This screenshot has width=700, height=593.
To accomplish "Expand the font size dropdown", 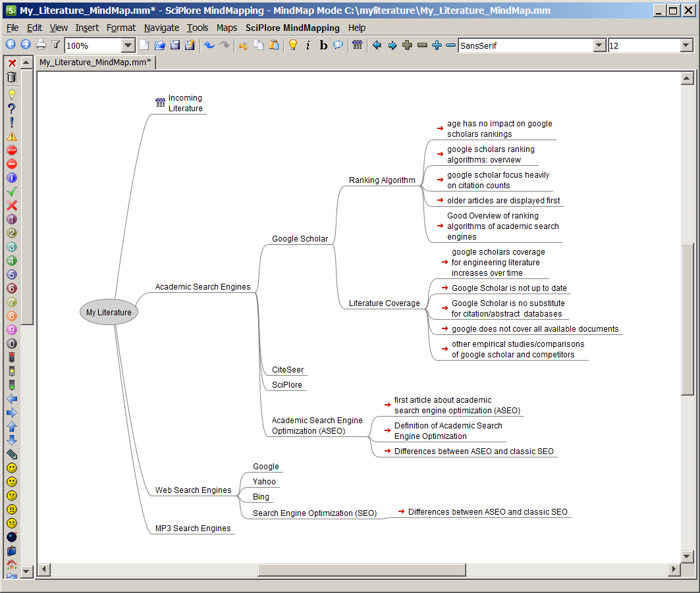I will 686,45.
